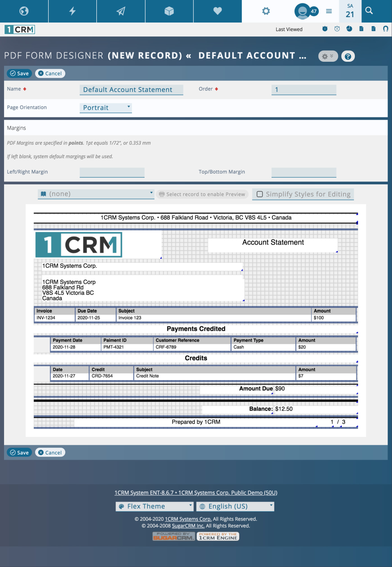Open the search magnifier
Screen dimensions: 392x567
369,11
